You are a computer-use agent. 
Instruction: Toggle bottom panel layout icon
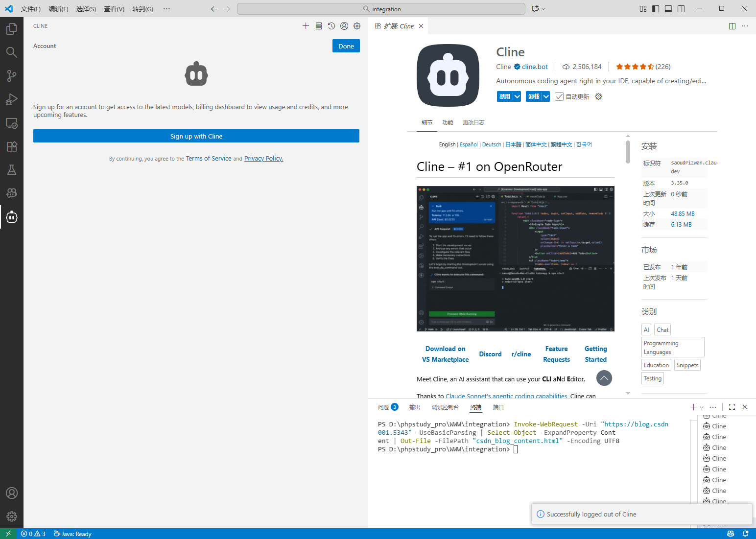click(668, 9)
